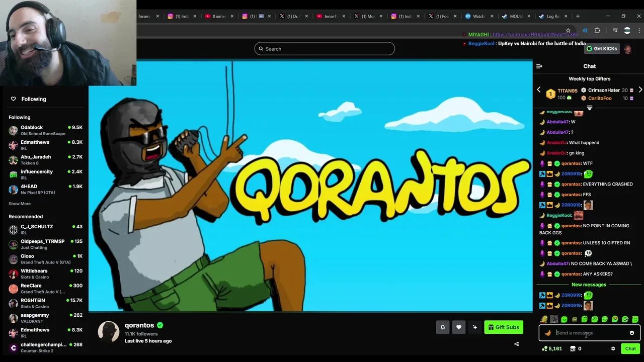Open ROSHTEIN channel avatar
The width and height of the screenshot is (644, 362).
click(x=14, y=303)
